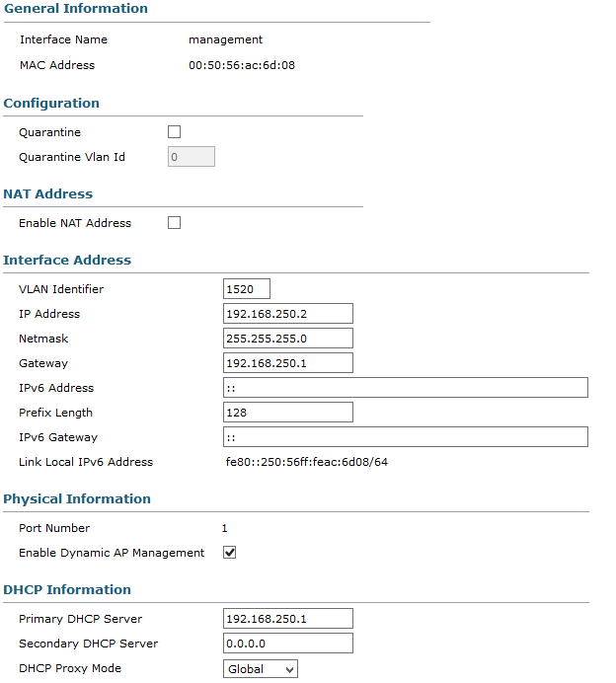The width and height of the screenshot is (616, 683).
Task: Enable the Quarantine checkbox
Action: [x=175, y=131]
